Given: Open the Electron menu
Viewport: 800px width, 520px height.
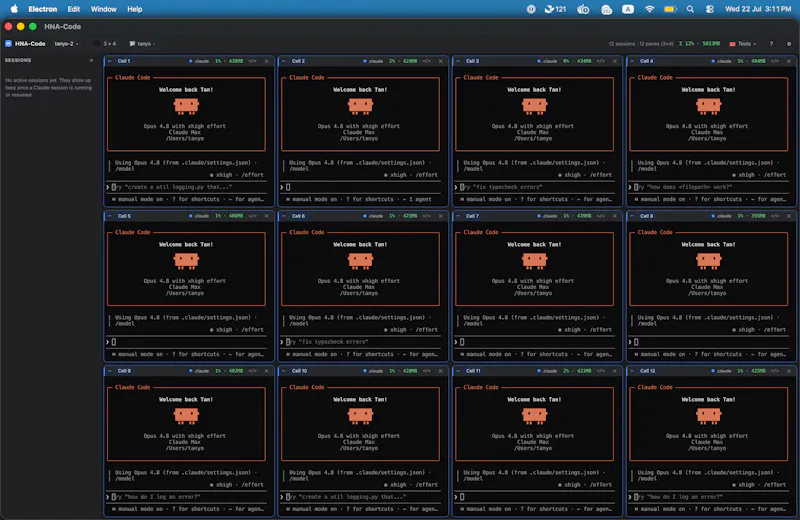Looking at the screenshot, I should (42, 9).
